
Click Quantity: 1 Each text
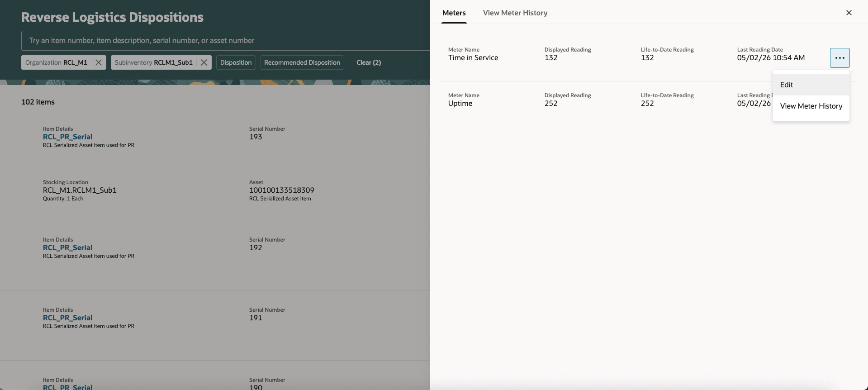[x=63, y=199]
